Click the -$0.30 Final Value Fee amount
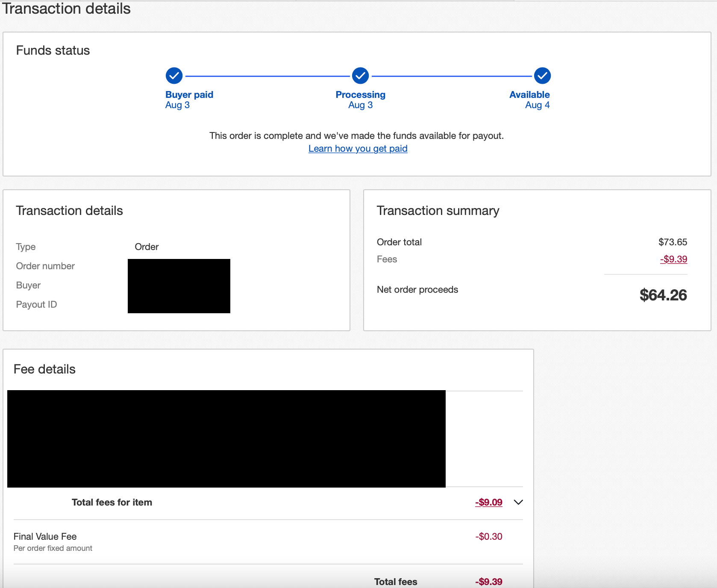 pos(488,536)
